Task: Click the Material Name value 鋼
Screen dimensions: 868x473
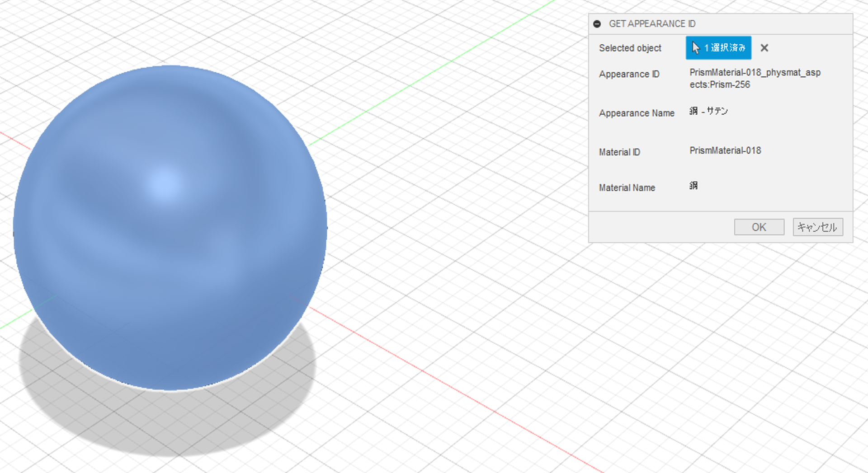Action: pyautogui.click(x=693, y=186)
